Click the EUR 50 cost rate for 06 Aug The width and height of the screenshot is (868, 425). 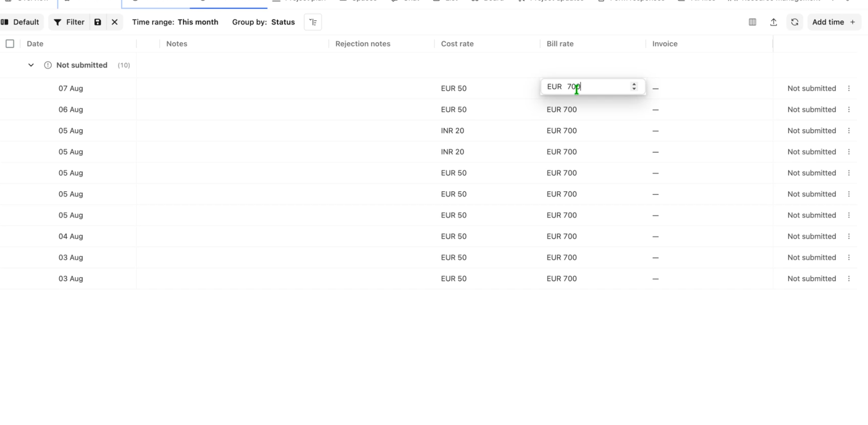point(454,109)
